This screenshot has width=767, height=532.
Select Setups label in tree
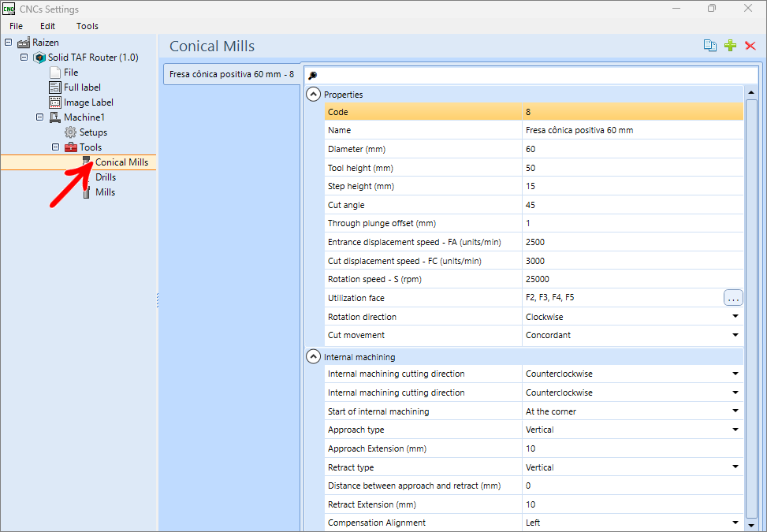click(x=94, y=132)
